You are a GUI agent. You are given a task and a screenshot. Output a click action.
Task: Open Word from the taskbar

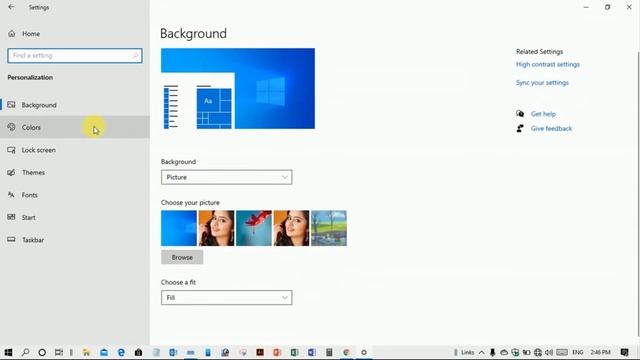click(312, 352)
